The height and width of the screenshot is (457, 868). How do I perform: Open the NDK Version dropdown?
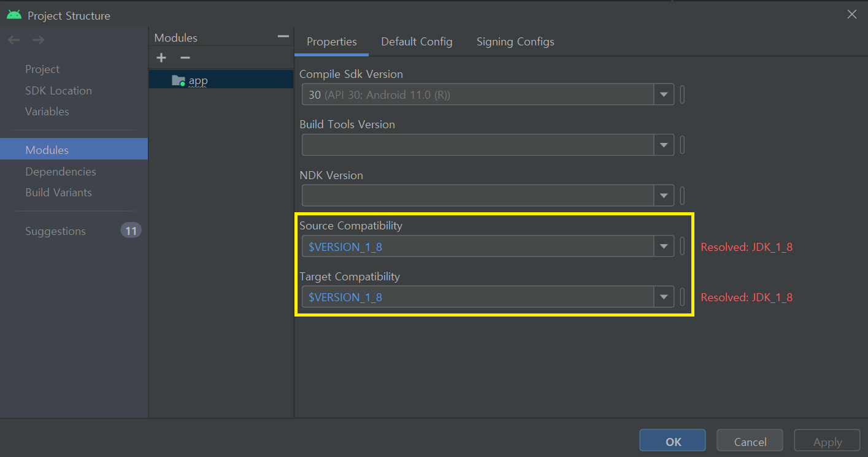point(664,196)
